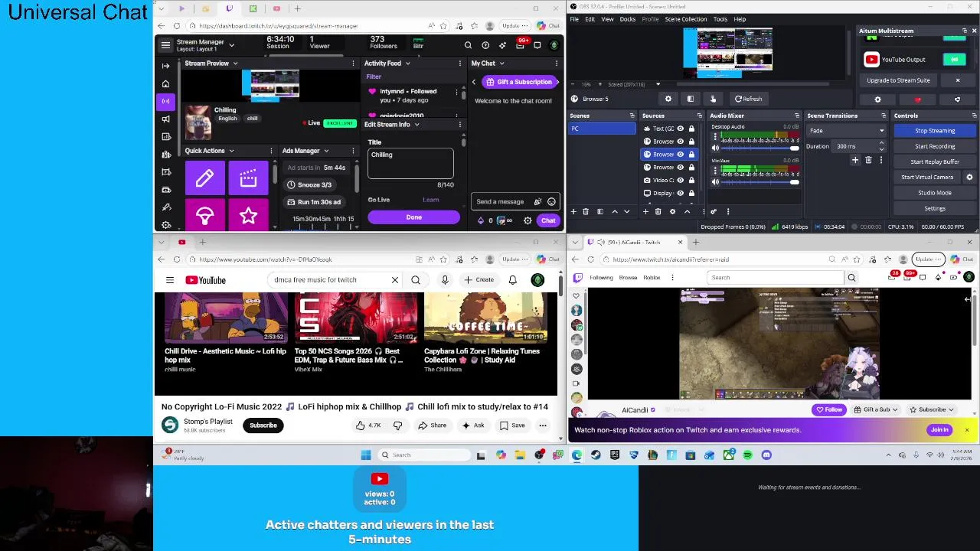Open search in Twitch dashboard header
Screen dimensions: 980x551
point(468,45)
